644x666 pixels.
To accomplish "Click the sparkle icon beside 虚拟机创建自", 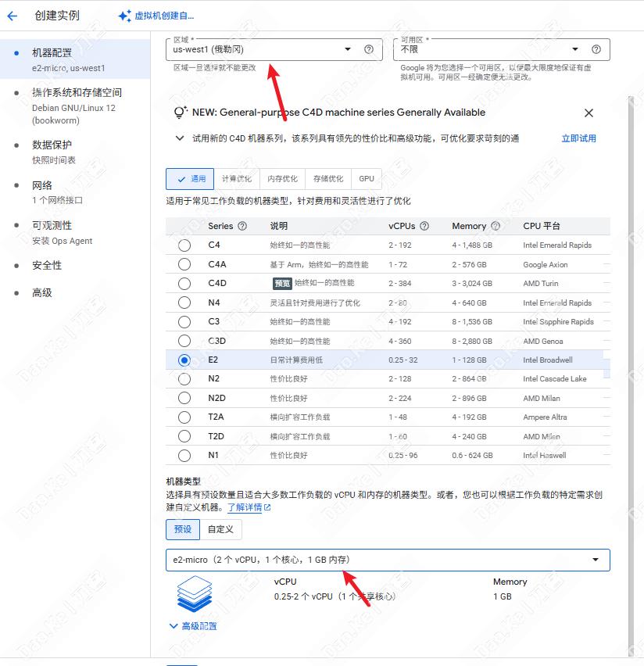I will click(124, 16).
